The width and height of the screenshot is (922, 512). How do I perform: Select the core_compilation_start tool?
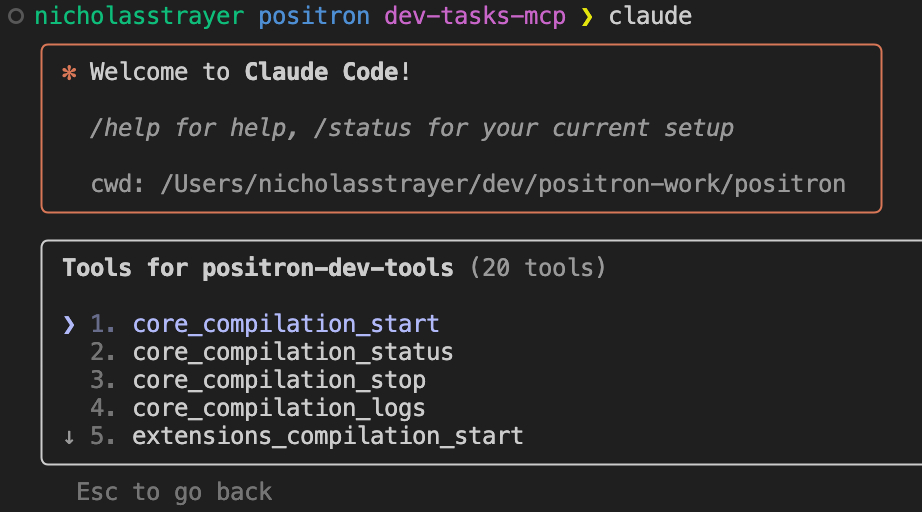[286, 324]
